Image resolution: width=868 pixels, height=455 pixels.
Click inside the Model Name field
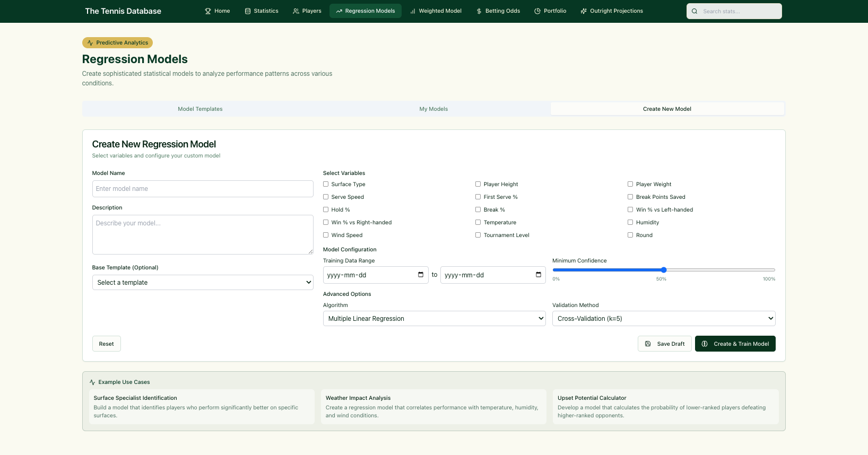tap(203, 189)
